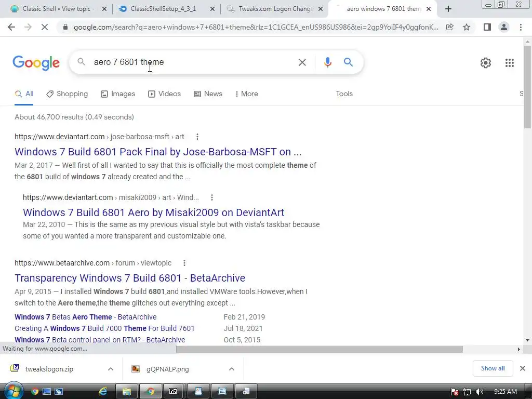Open Windows 7 Build 6801 Aero by Misaki2009
The height and width of the screenshot is (399, 532).
coord(154,212)
